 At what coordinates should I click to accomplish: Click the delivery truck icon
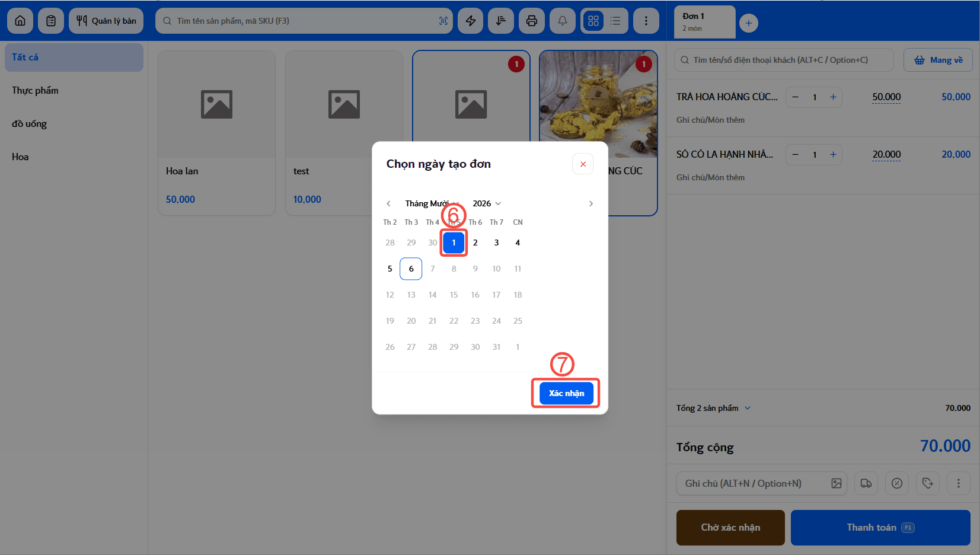866,483
